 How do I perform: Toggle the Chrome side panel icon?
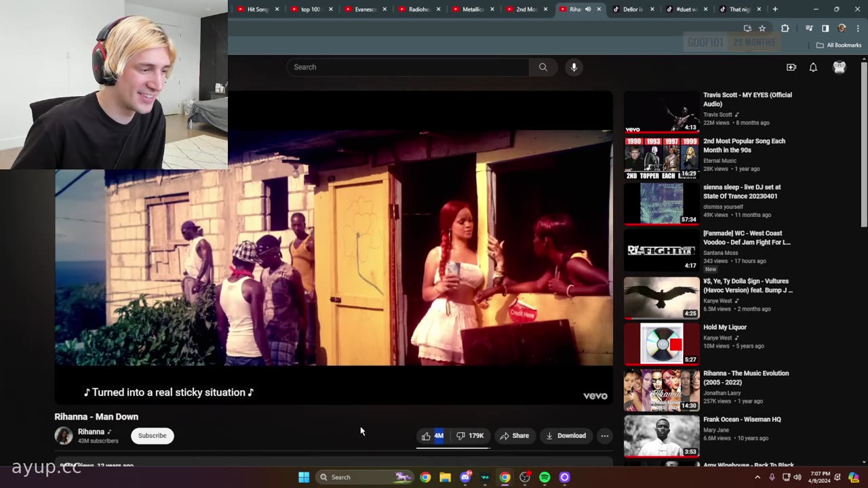click(x=825, y=28)
